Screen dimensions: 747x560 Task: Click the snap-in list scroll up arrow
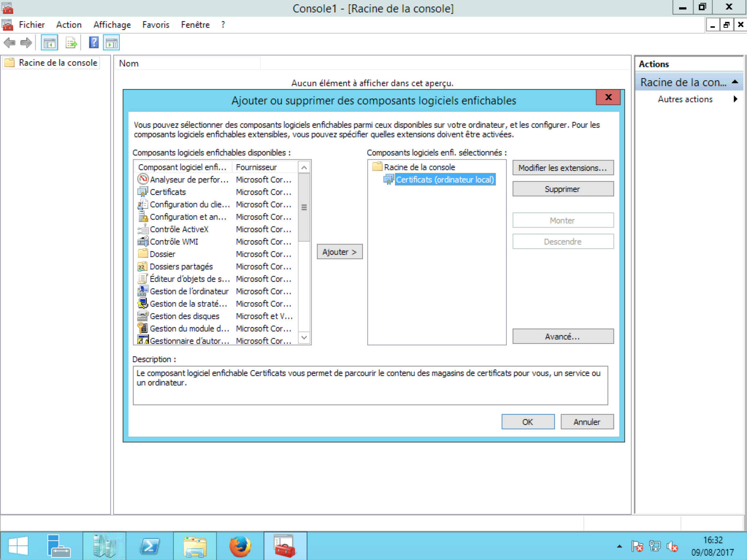(x=304, y=168)
